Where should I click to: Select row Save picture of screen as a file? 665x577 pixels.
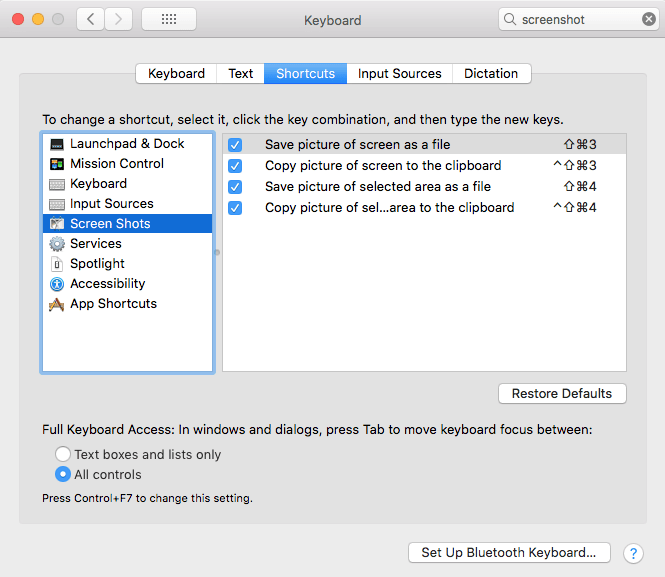[424, 145]
